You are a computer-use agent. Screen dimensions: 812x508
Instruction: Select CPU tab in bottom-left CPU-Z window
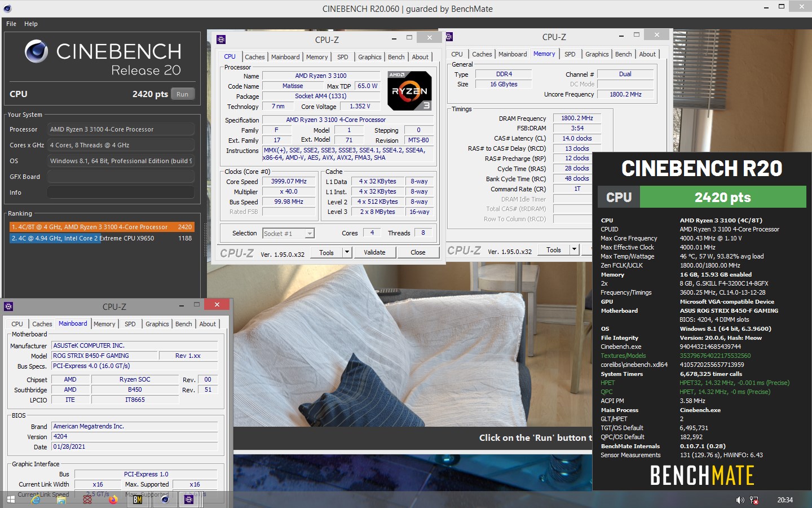[17, 324]
